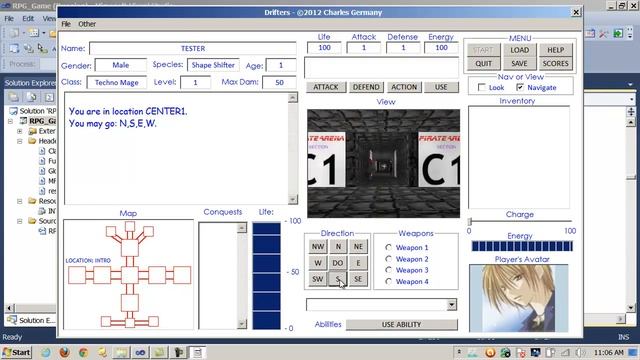Click the Name input field
This screenshot has width=640, height=360.
click(x=193, y=48)
